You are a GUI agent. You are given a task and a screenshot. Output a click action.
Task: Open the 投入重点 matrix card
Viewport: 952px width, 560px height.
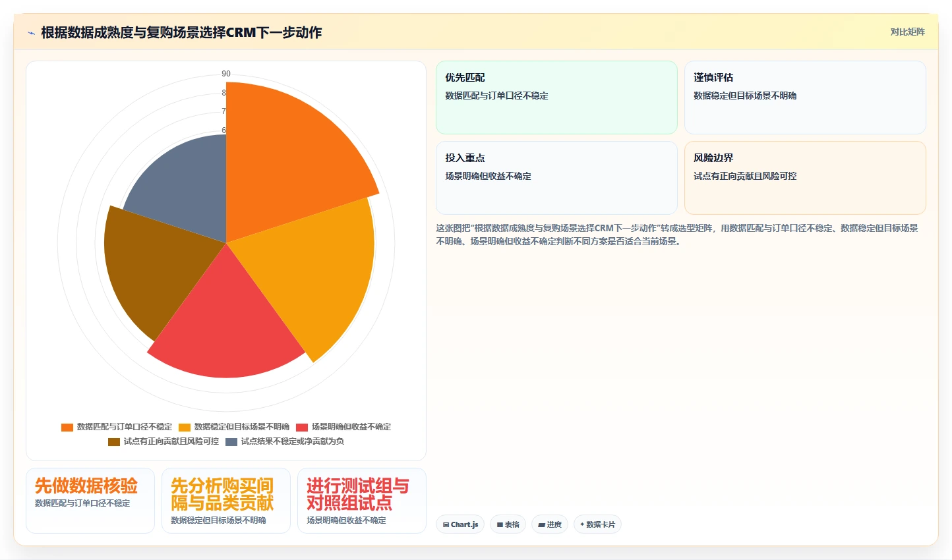pos(556,178)
